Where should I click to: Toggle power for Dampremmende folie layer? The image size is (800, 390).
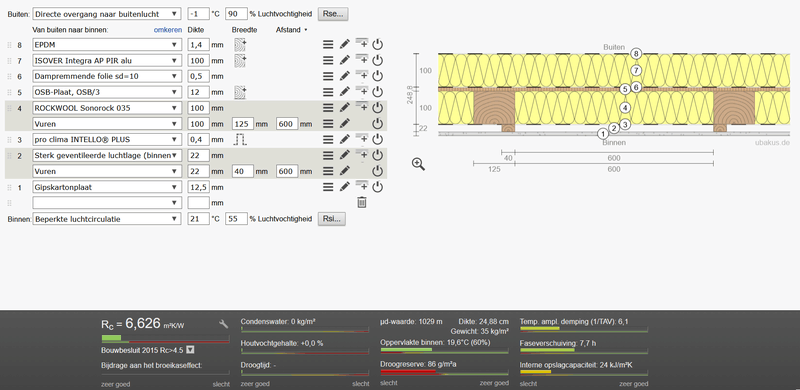click(x=377, y=76)
